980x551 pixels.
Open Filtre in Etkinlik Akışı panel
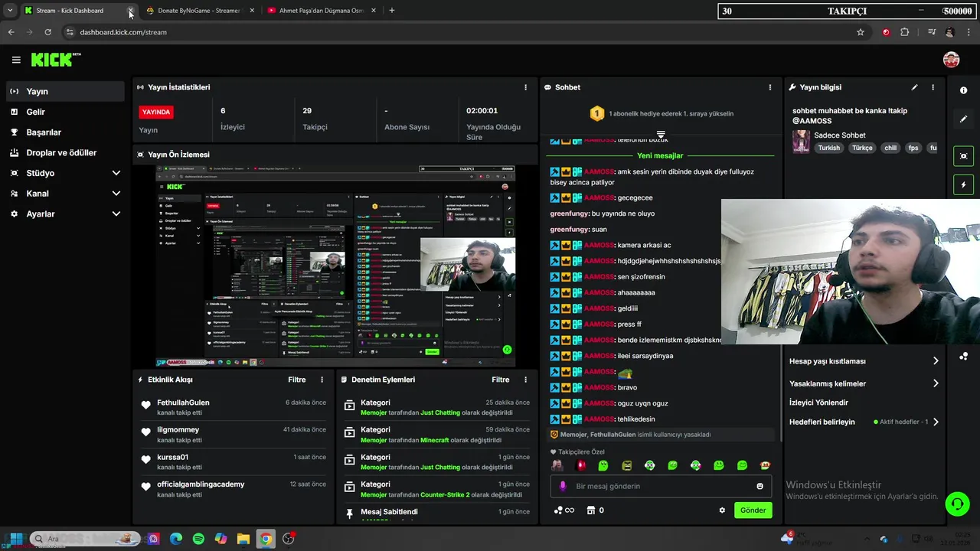296,380
